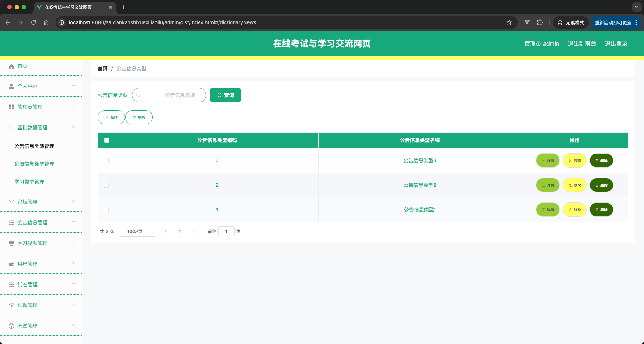This screenshot has width=644, height=344.
Task: Expand the 论坛管理 menu chevron
Action: pyautogui.click(x=73, y=201)
